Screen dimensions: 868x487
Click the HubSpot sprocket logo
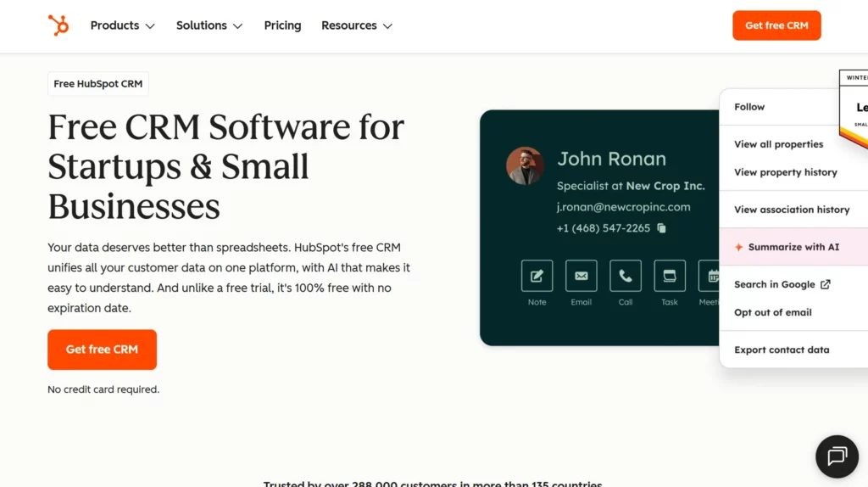[x=58, y=25]
